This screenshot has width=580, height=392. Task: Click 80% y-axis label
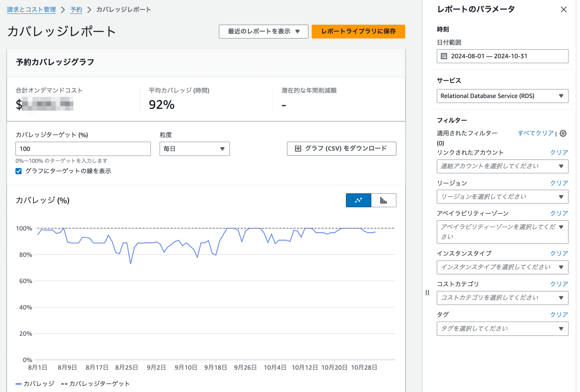[26, 255]
